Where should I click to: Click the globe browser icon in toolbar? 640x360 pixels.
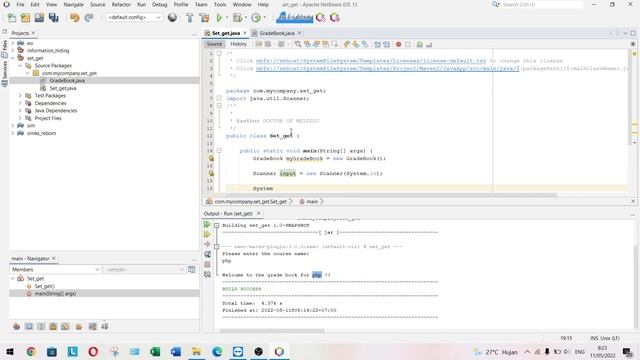click(x=172, y=17)
